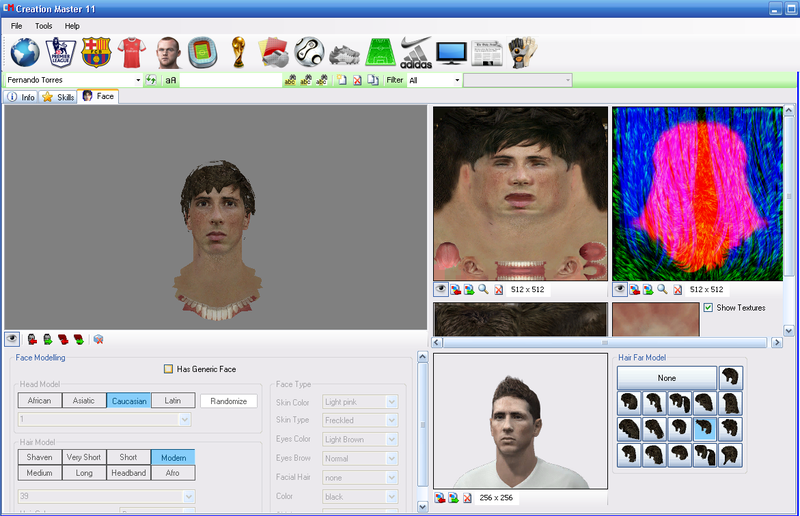Select the Latin head model button

pos(173,401)
